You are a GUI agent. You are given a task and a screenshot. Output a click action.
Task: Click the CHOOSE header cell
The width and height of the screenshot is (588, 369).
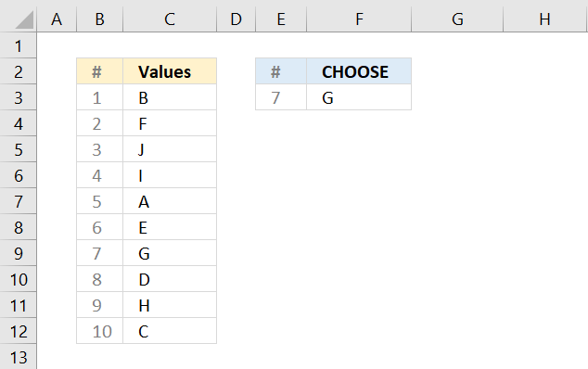point(359,71)
